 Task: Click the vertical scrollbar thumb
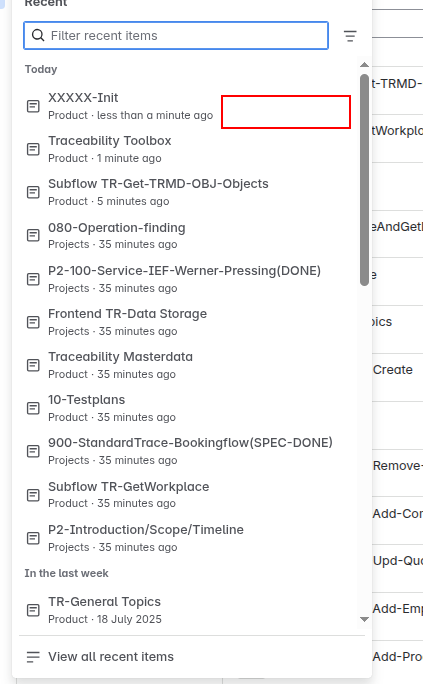point(365,180)
